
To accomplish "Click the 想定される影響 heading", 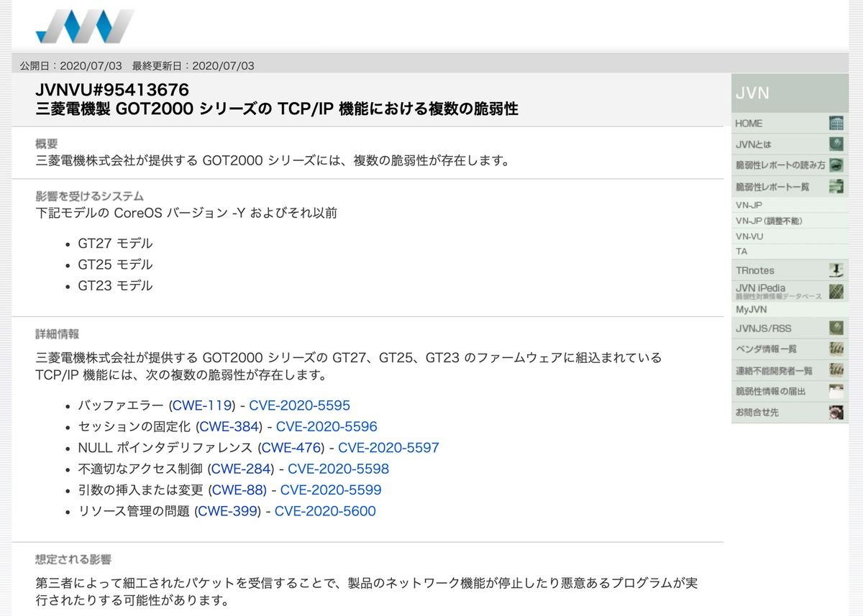I will 73,559.
